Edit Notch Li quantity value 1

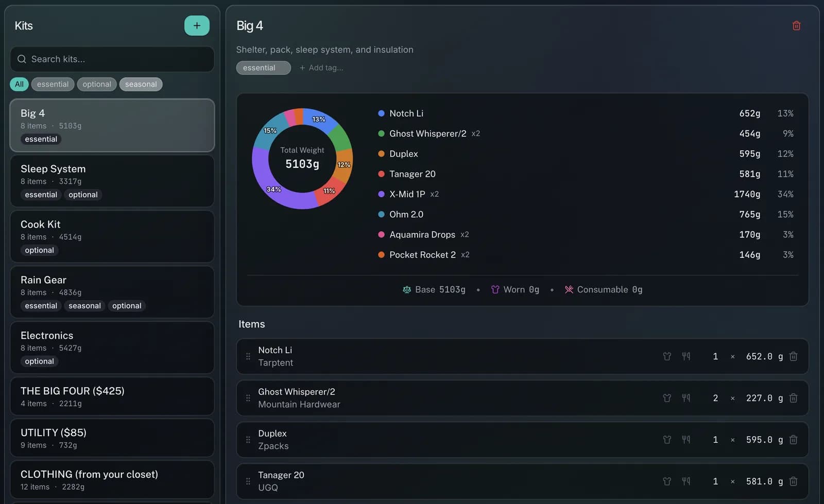715,356
